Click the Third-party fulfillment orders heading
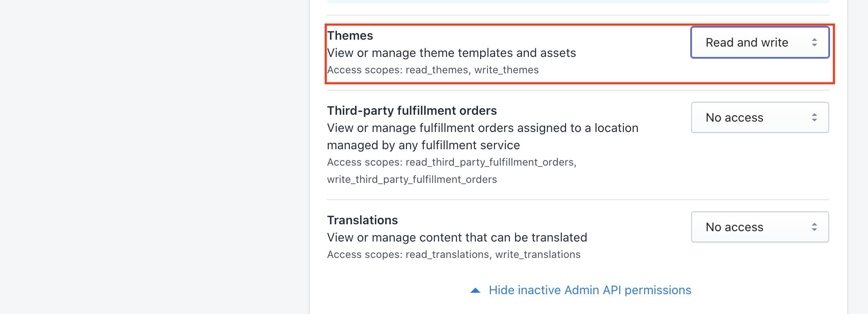Screen dimensions: 868x314 pyautogui.click(x=412, y=110)
